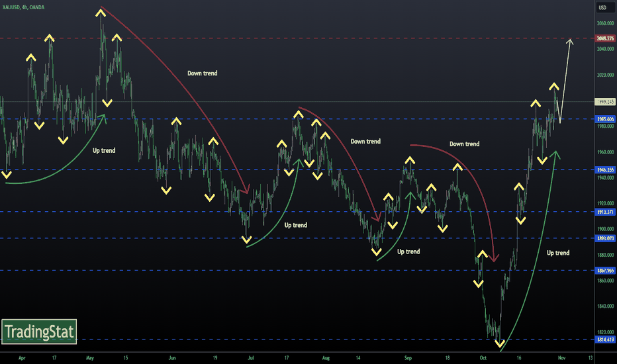Select the red 2048.276 price level tag
The image size is (617, 364).
[x=605, y=38]
